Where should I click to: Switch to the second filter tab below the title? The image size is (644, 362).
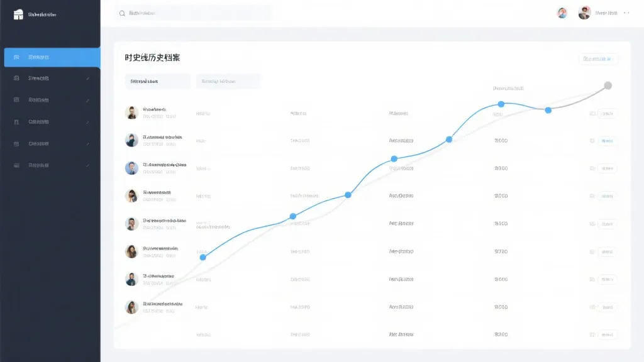(228, 81)
